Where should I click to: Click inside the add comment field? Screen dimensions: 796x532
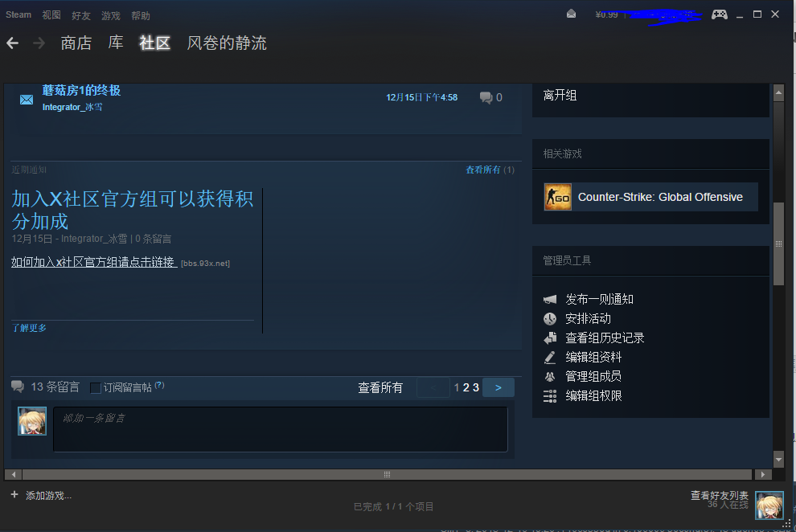pos(281,428)
